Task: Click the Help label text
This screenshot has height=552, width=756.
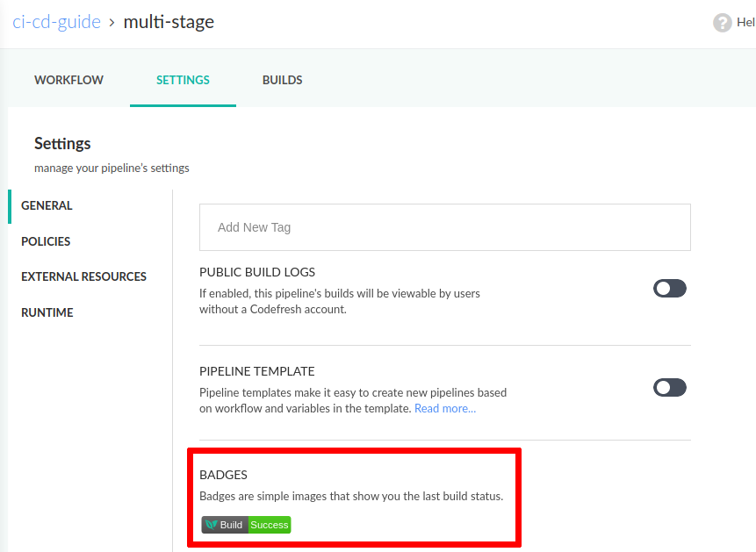Action: point(745,22)
